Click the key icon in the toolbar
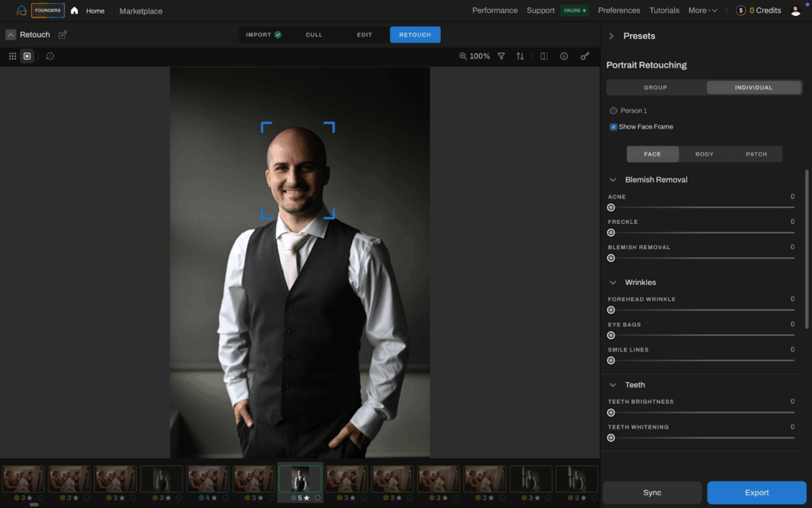812x508 pixels. click(x=584, y=56)
